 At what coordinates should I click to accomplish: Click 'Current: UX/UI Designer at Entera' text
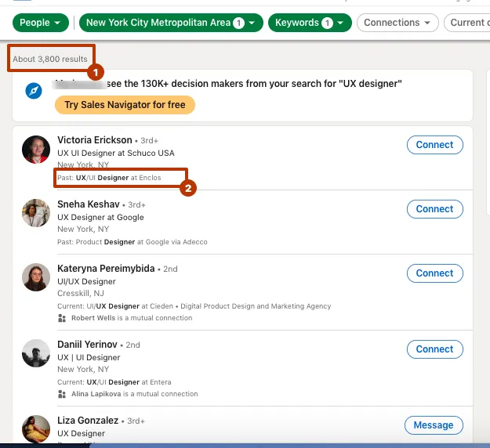click(x=114, y=382)
